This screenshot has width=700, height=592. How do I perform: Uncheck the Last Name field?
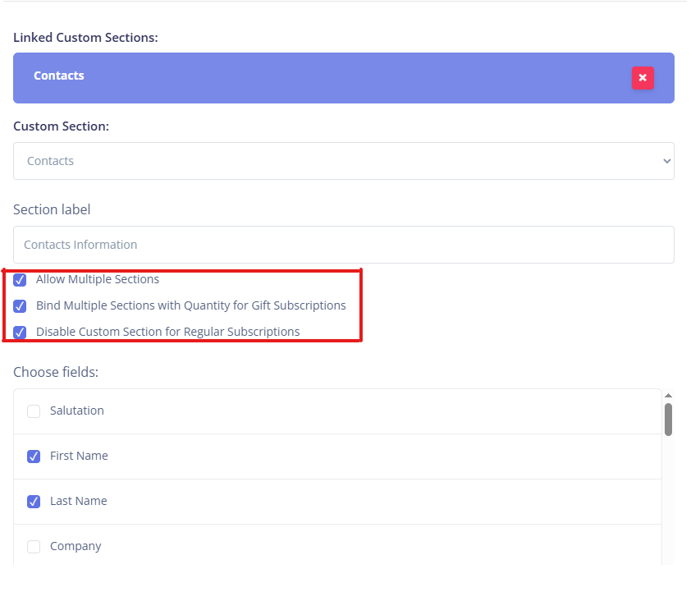(x=34, y=501)
